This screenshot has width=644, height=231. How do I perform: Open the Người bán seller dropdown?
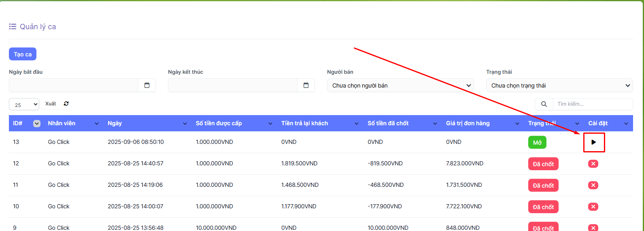tap(400, 86)
